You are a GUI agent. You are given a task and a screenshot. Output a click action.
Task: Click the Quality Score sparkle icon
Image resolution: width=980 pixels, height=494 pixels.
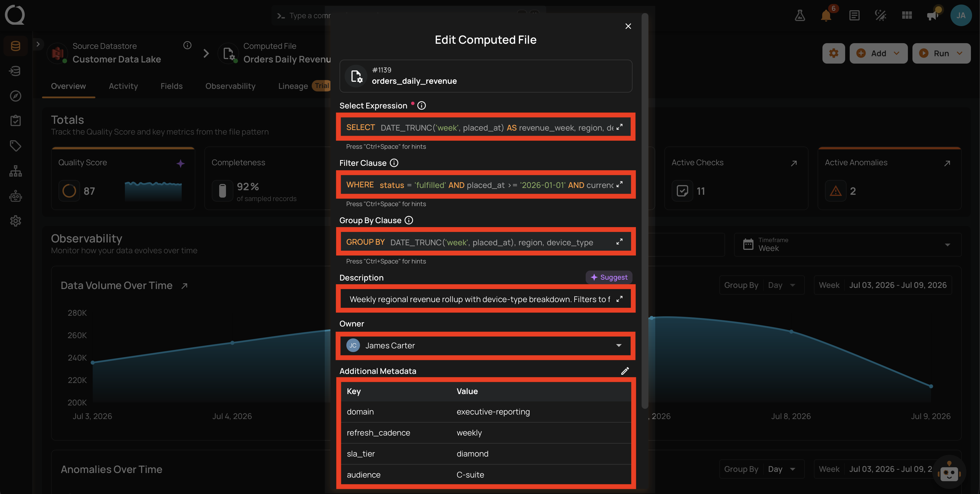coord(181,164)
